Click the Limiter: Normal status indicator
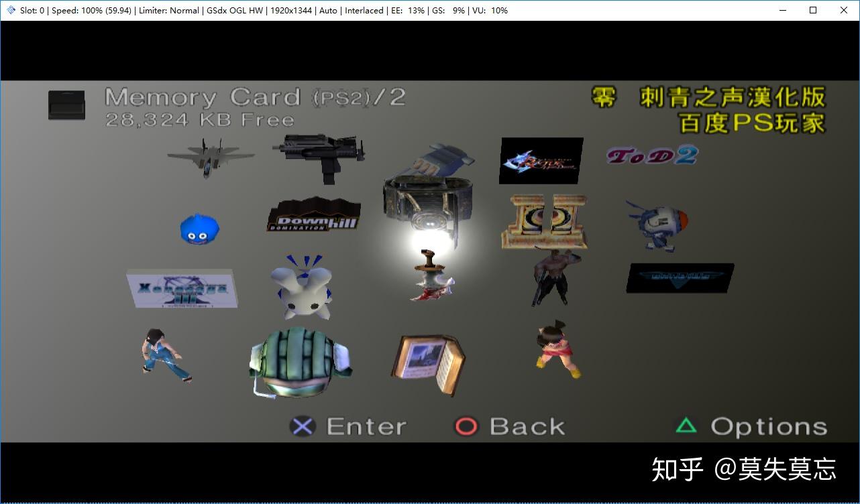 click(x=168, y=10)
